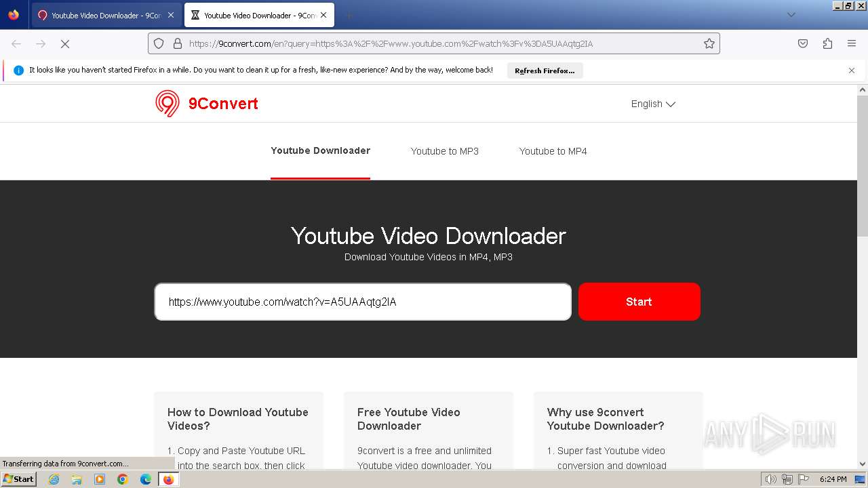Select the Youtube Downloader tab
This screenshot has height=488, width=868.
(x=320, y=150)
